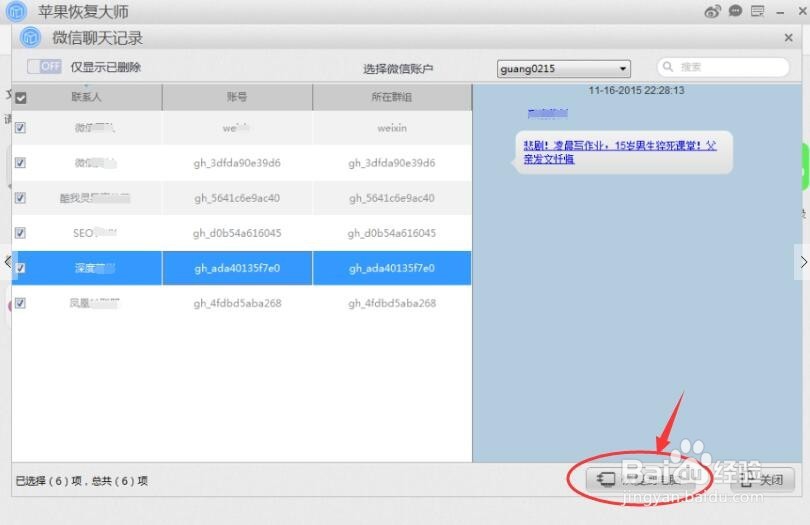
Task: Open the menu list icon in title bar
Action: click(x=757, y=11)
